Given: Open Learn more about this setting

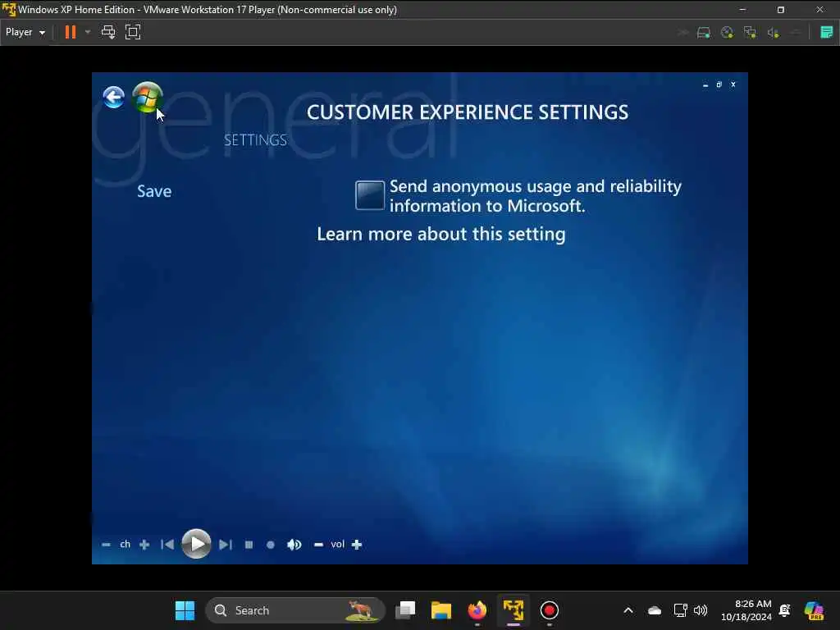Looking at the screenshot, I should pos(441,234).
